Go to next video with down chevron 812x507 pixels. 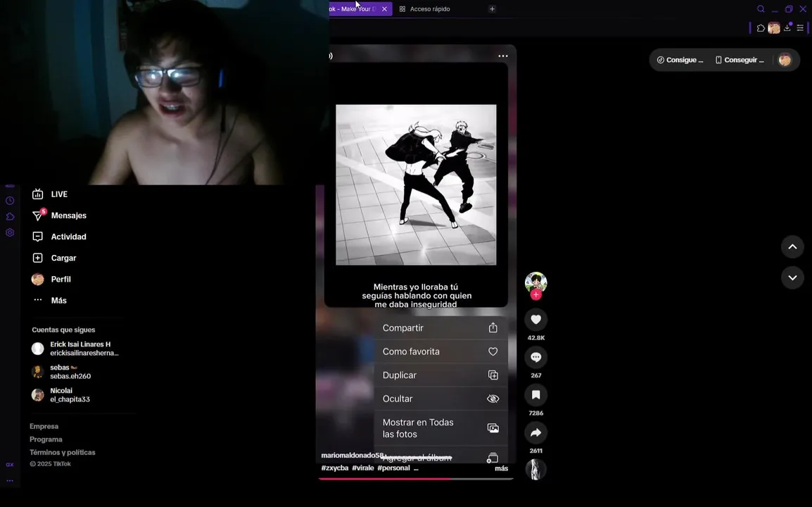pyautogui.click(x=792, y=278)
